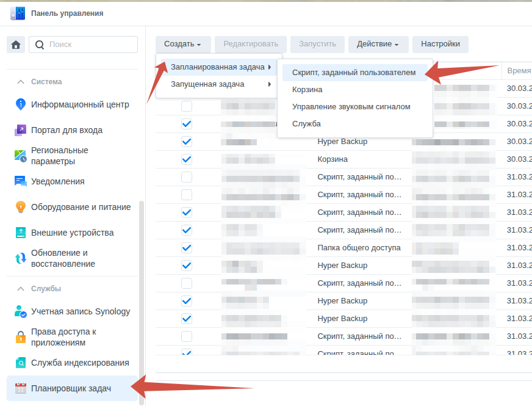Collapse the Система section
This screenshot has width=532, height=406.
click(x=21, y=82)
